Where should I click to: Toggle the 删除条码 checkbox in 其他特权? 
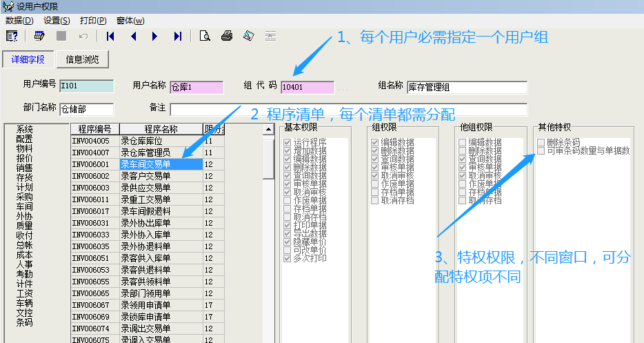(x=542, y=142)
